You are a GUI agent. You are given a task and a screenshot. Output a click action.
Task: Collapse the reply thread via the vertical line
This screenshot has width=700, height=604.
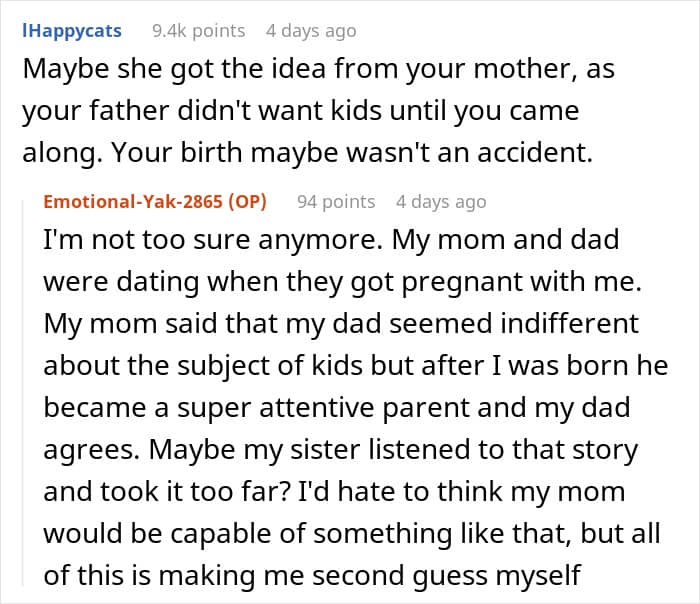click(x=23, y=393)
